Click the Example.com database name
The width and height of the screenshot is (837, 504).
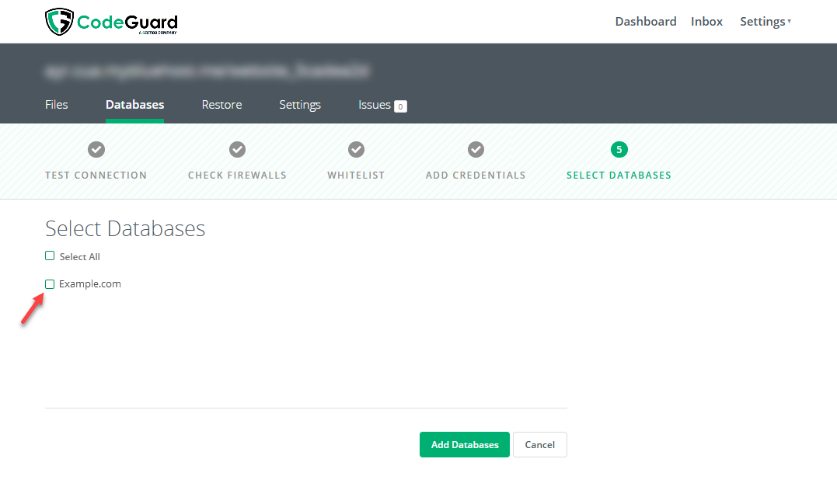pyautogui.click(x=90, y=283)
